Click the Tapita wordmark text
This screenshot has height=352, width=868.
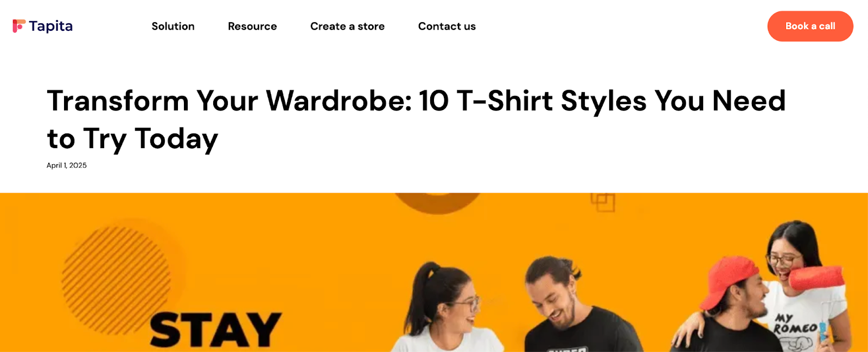50,26
